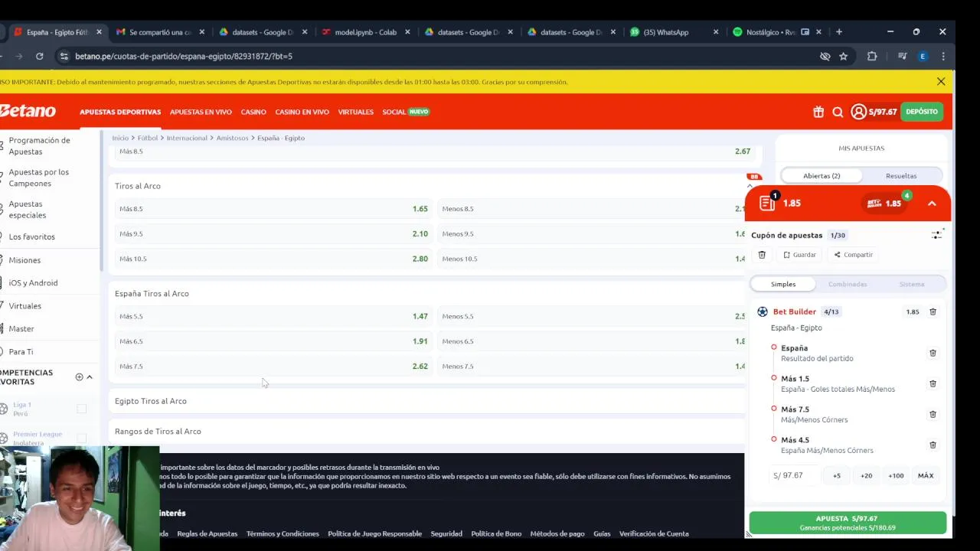Open Casino in main navigation
Screen dimensions: 980x551
(x=253, y=112)
